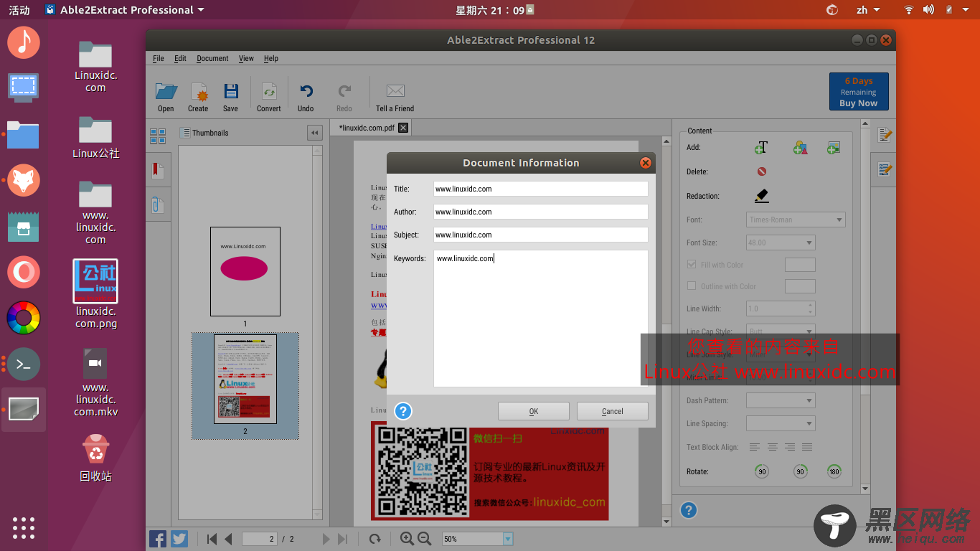The height and width of the screenshot is (551, 980).
Task: Go to the previous page
Action: click(x=228, y=539)
